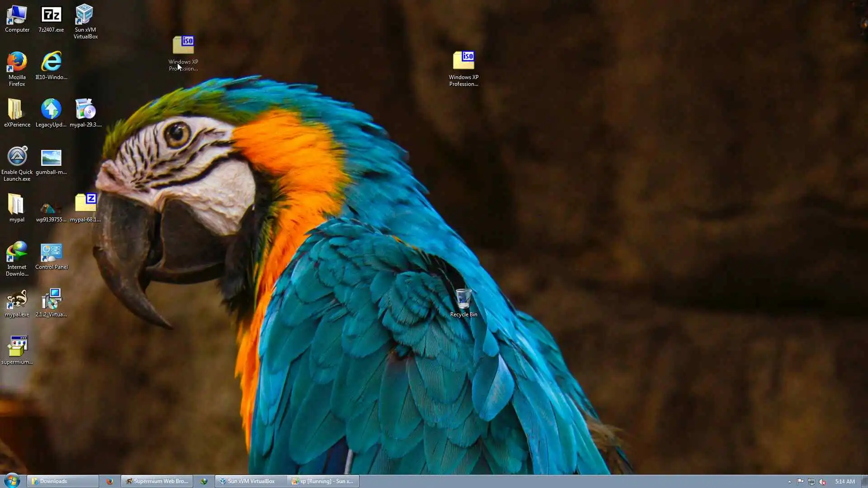Viewport: 868px width, 488px height.
Task: Switch to Supermium Web Browser taskbar item
Action: click(157, 481)
